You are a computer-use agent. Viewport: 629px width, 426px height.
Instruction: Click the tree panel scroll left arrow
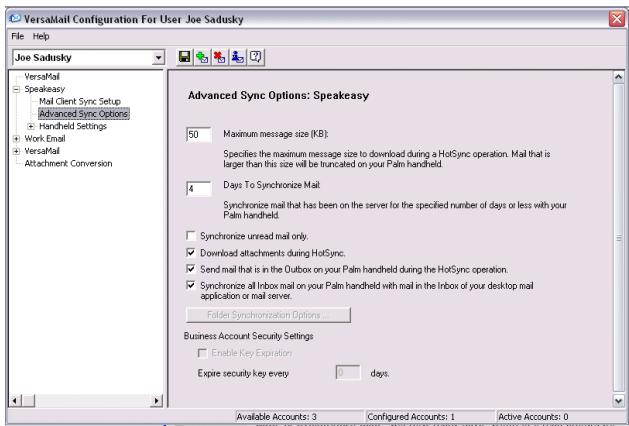coord(15,400)
